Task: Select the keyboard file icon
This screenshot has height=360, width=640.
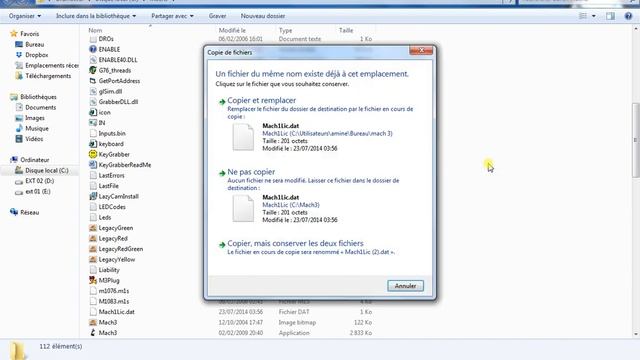Action: tap(93, 144)
